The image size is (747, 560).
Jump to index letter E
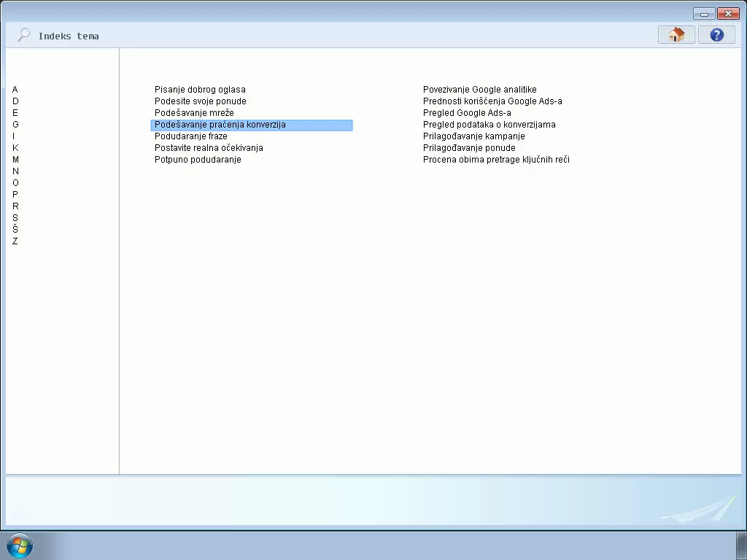[x=15, y=113]
